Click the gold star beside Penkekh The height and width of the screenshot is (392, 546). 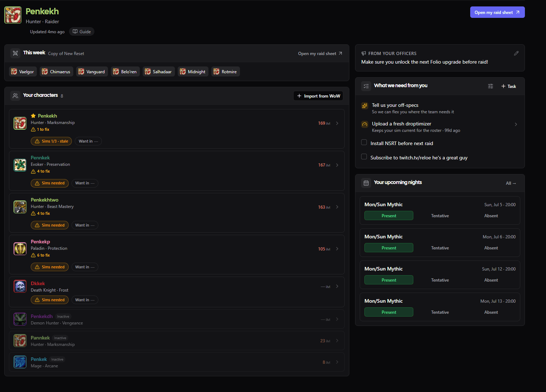[x=33, y=116]
